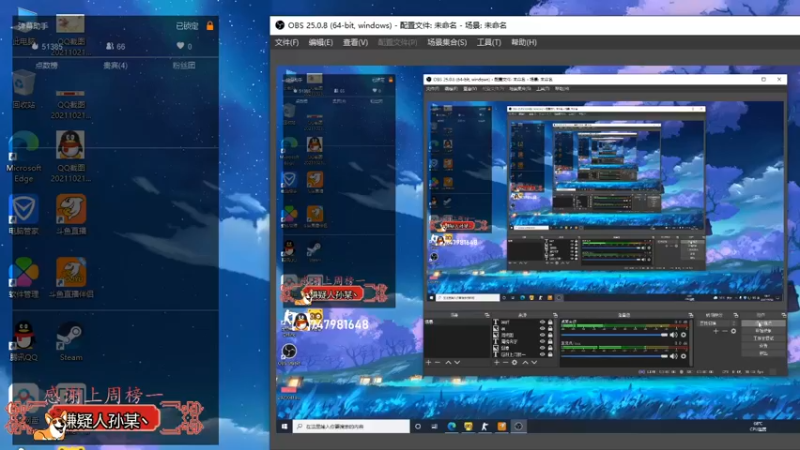Screen dimensions: 800x450
Task: Open the 场景集合(S) menu in OBS
Action: point(447,42)
